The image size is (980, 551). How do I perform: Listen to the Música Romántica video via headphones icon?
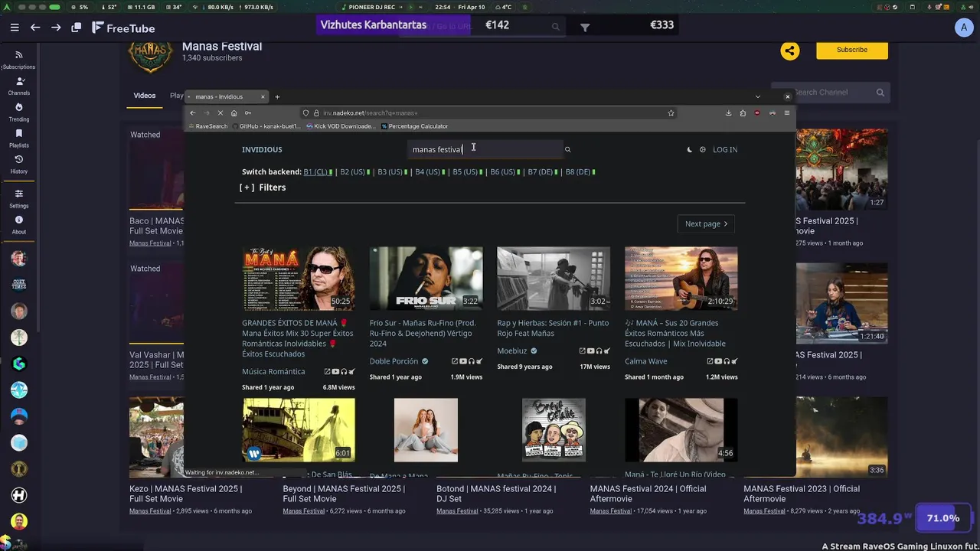(x=344, y=372)
